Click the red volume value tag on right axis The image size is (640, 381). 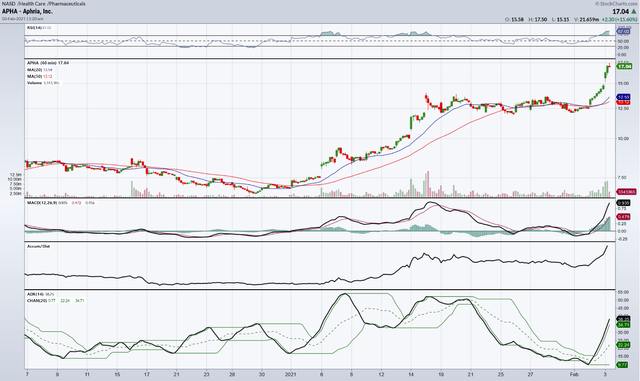tap(626, 192)
